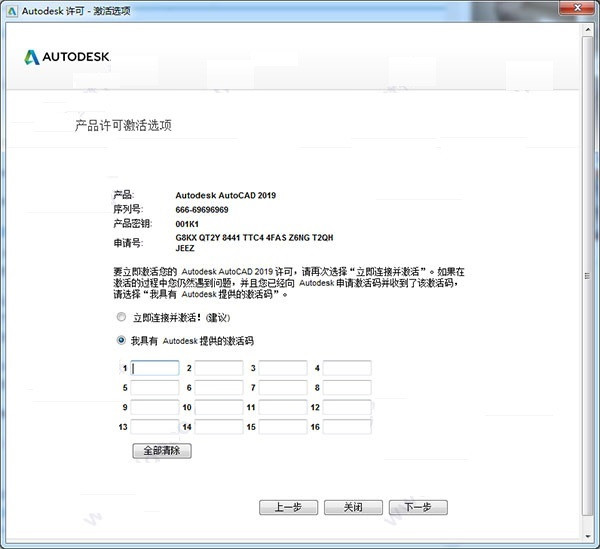Viewport: 600px width, 549px height.
Task: Focus activation code field 5
Action: tap(155, 388)
